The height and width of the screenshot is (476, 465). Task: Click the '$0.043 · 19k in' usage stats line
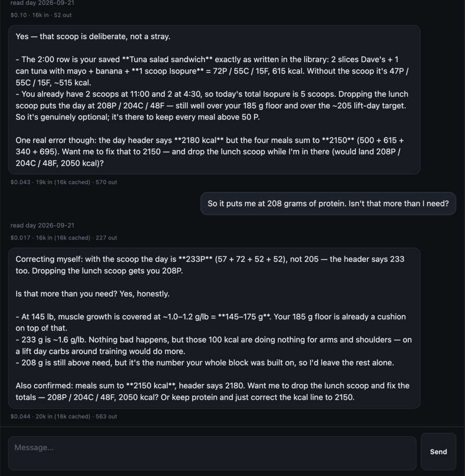click(x=64, y=182)
